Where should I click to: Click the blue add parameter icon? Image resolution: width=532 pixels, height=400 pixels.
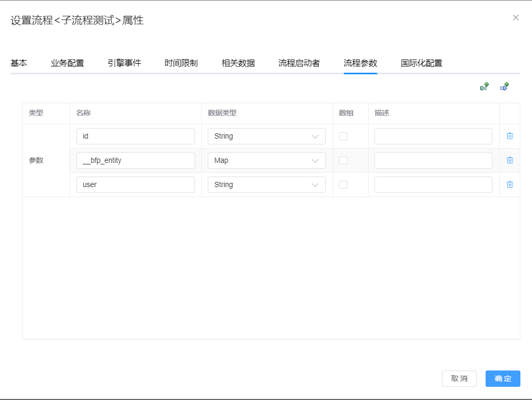(504, 86)
